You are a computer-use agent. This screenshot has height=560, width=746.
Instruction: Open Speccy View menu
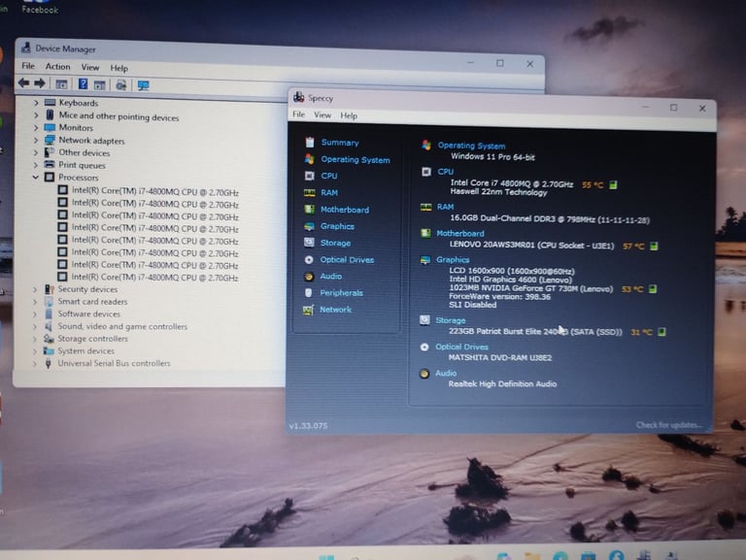[x=322, y=115]
